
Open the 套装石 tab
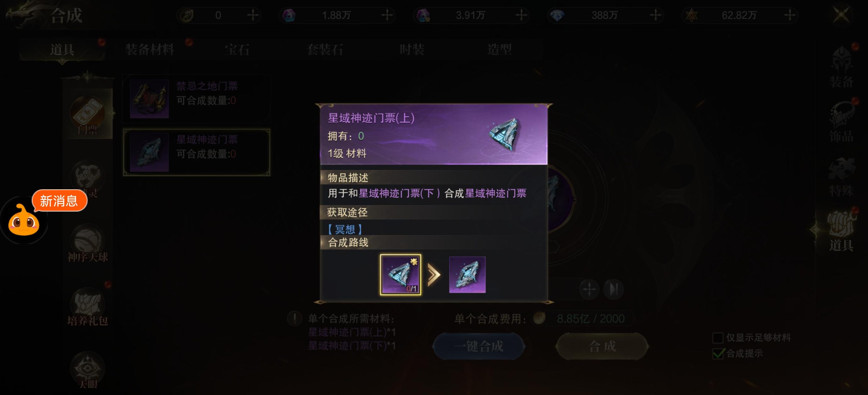click(325, 50)
